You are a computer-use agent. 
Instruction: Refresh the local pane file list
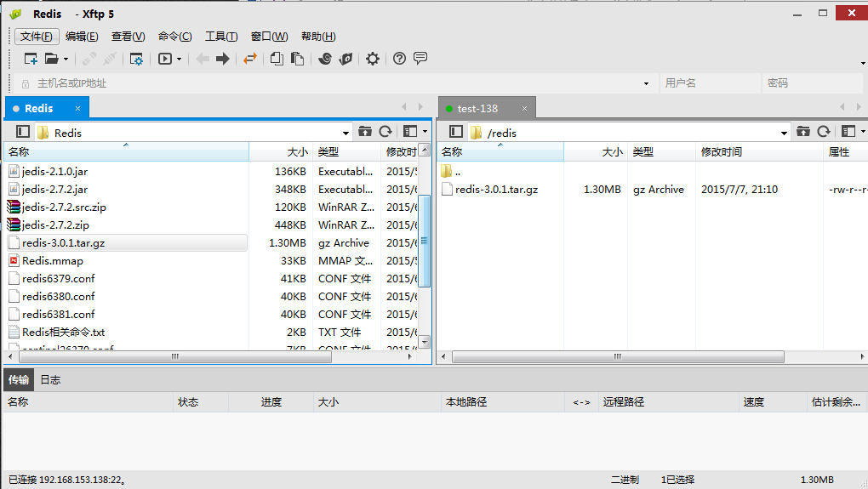point(385,132)
